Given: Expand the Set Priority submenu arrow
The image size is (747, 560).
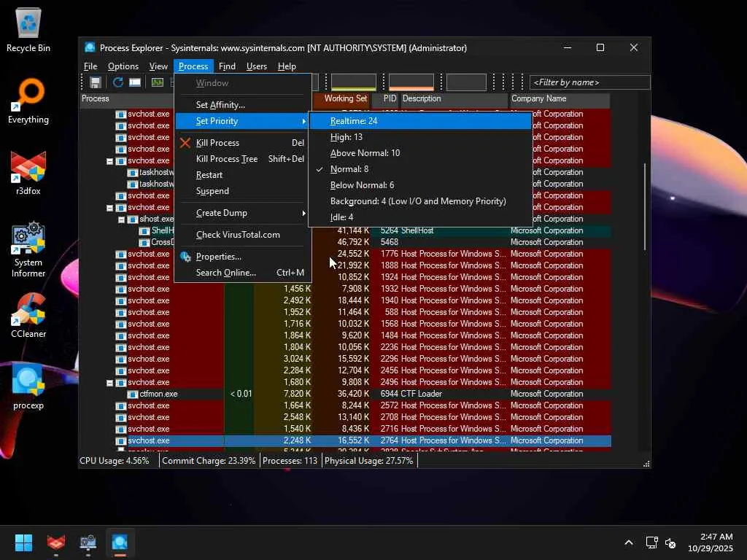Looking at the screenshot, I should [303, 121].
